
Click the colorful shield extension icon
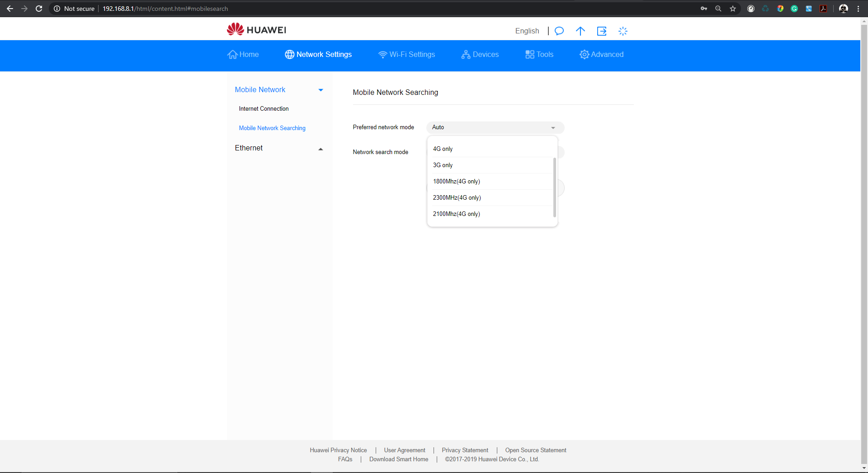click(x=780, y=9)
